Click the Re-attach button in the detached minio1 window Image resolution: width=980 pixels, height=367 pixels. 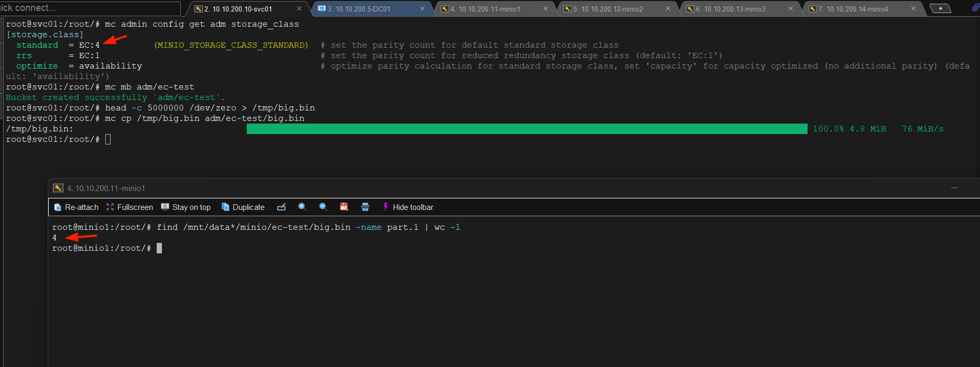click(x=77, y=207)
